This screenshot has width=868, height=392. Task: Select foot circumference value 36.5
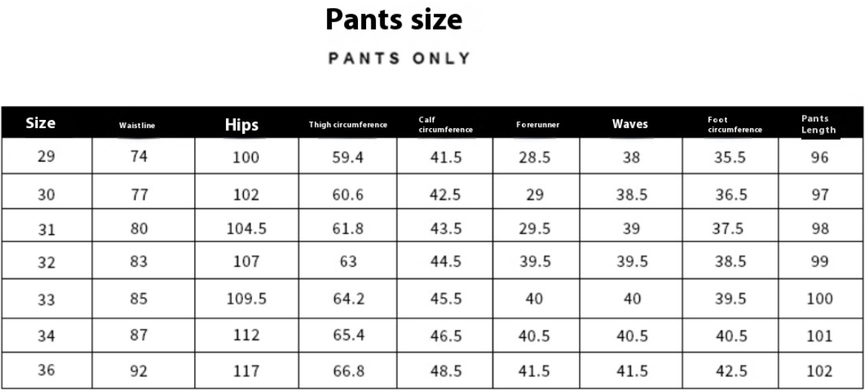tap(729, 195)
